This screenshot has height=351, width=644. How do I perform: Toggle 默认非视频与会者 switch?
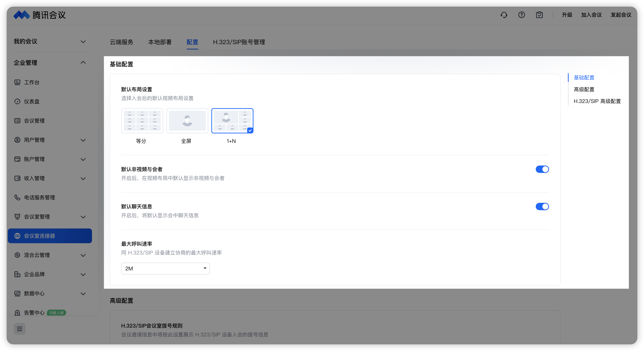[542, 169]
